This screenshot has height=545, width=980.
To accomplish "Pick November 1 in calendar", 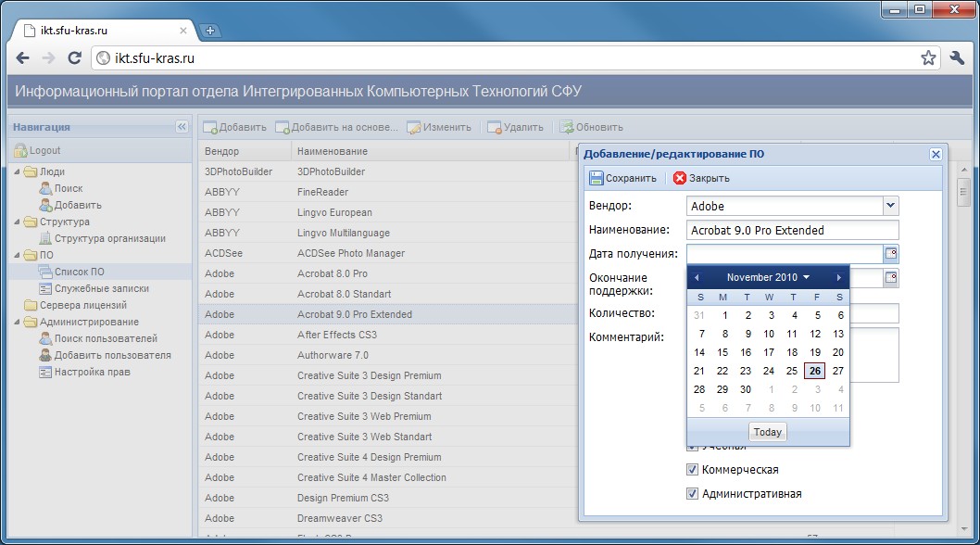I will (x=724, y=315).
